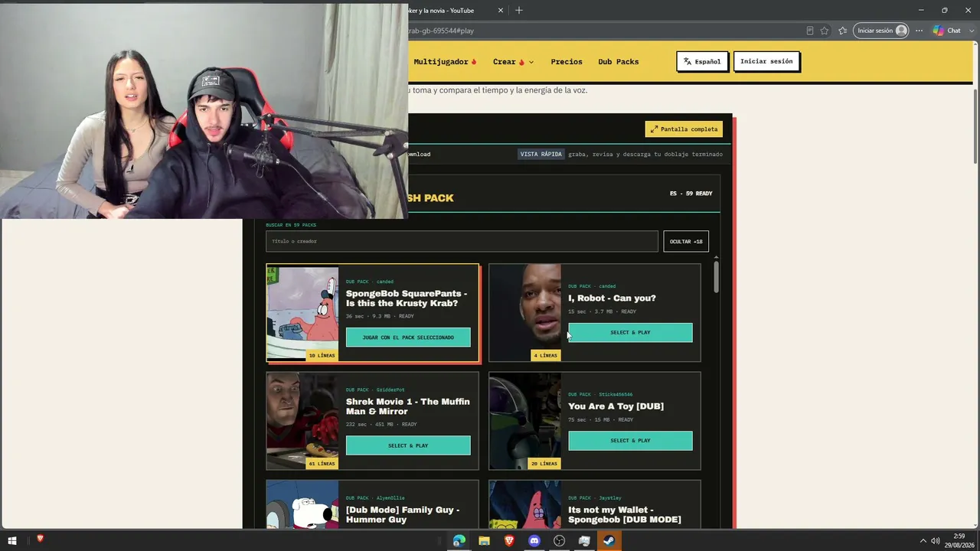Click the VISTA RÁPIDA label

[541, 154]
